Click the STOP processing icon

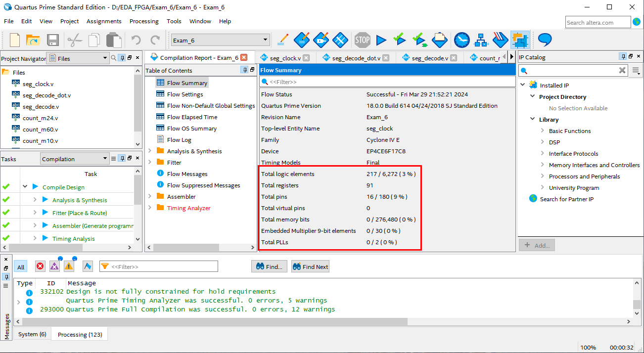click(363, 40)
